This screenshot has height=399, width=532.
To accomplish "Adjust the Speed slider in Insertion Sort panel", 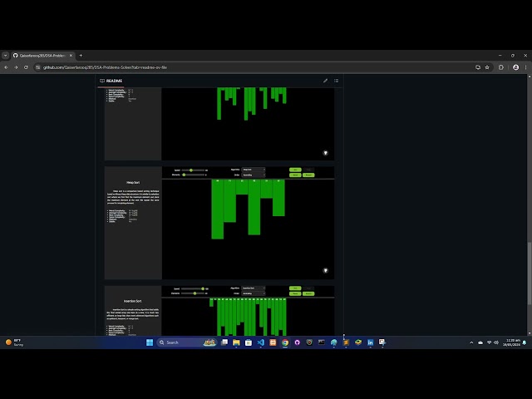I will point(193,288).
